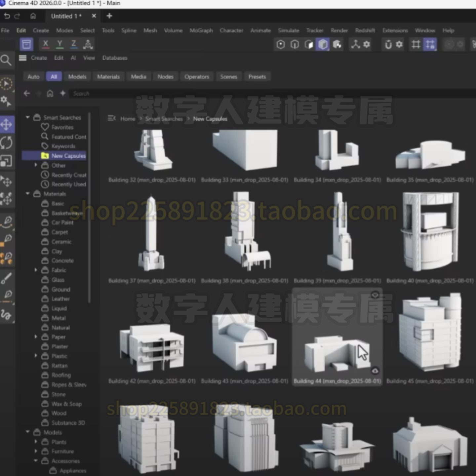Select the live selection tool
This screenshot has height=476, width=476.
pos(6,84)
